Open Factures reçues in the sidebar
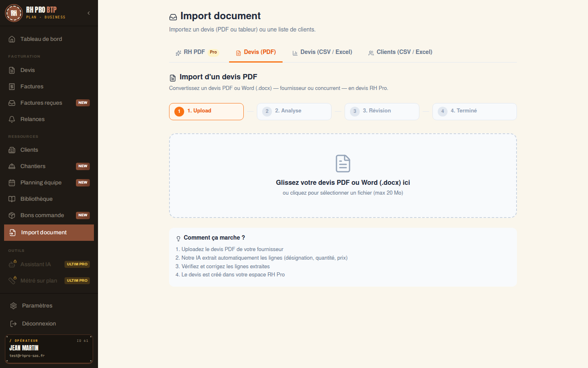588x368 pixels. pyautogui.click(x=49, y=103)
